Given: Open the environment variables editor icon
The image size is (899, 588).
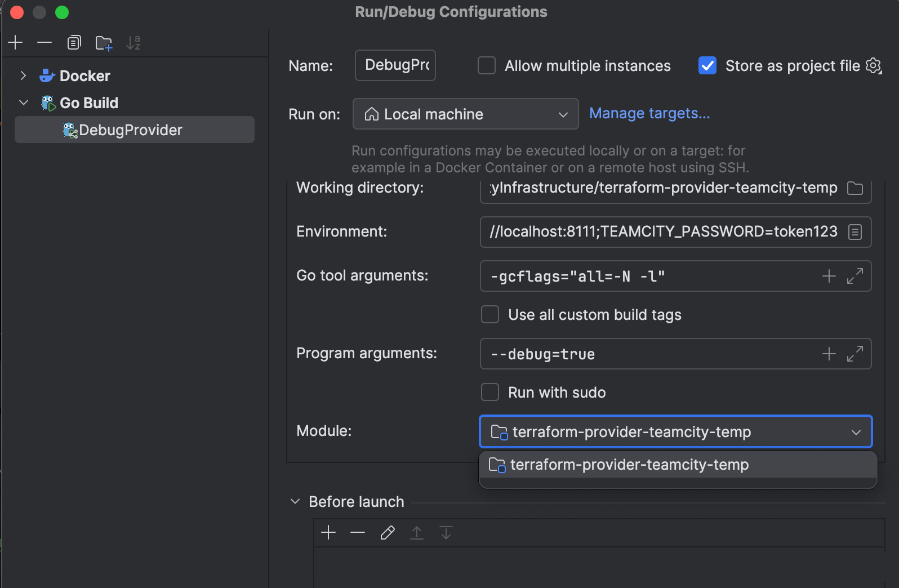Looking at the screenshot, I should 855,232.
